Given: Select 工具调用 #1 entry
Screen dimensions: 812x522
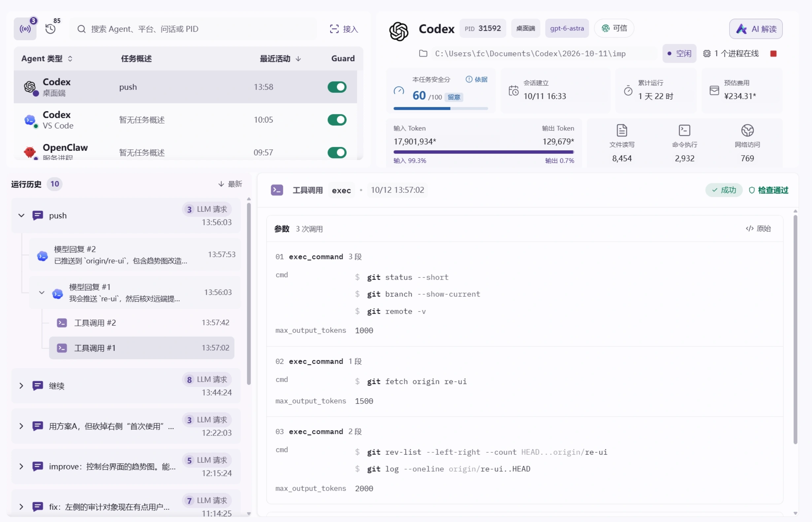Looking at the screenshot, I should 142,348.
